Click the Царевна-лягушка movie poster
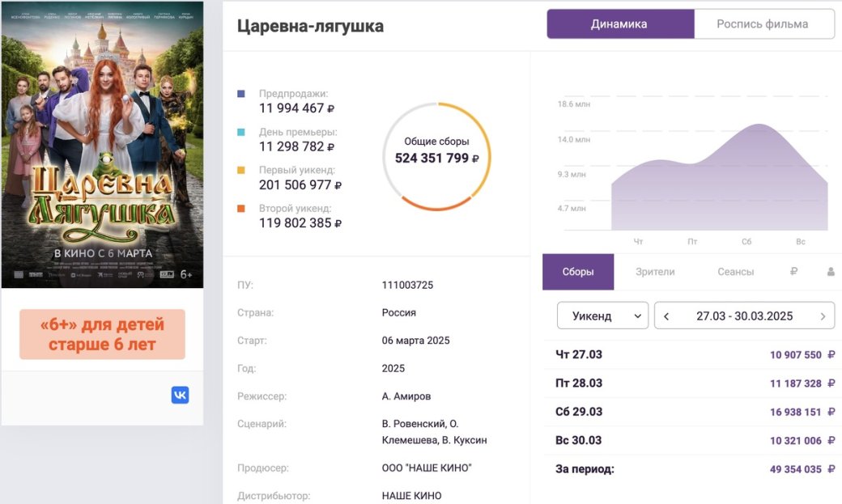 (102, 145)
